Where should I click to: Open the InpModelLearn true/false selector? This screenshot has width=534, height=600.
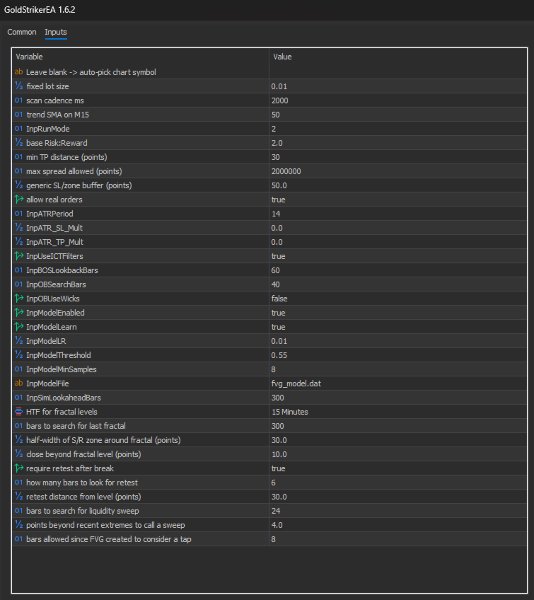(398, 327)
